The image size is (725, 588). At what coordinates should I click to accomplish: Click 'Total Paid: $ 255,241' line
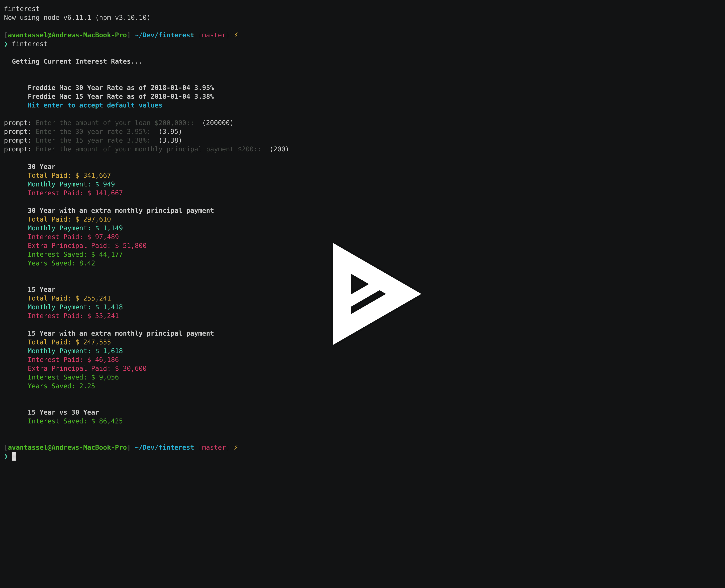click(x=69, y=298)
